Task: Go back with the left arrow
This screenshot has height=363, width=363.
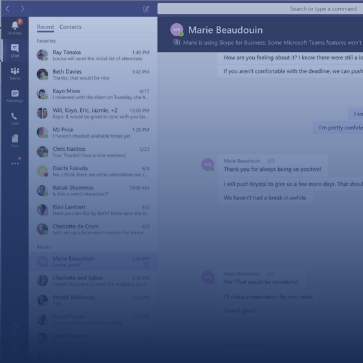Action: click(x=8, y=9)
